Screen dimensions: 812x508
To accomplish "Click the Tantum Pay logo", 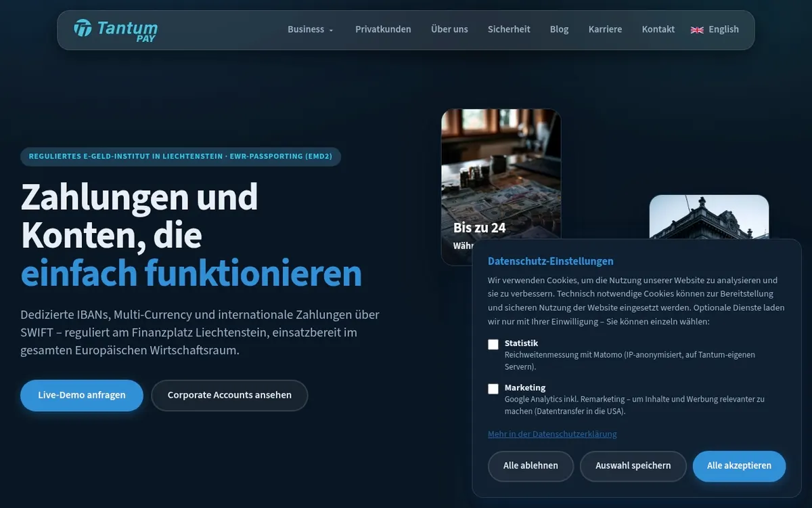I will point(116,30).
